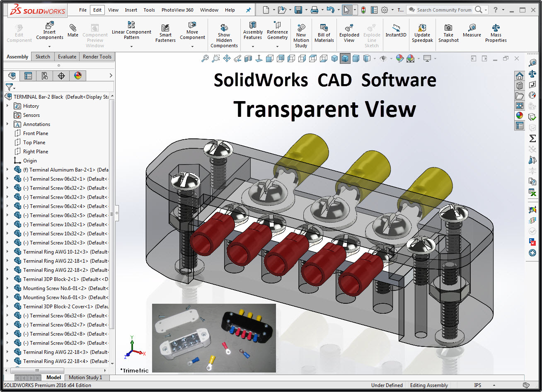The image size is (542, 392).
Task: Open Assembly Features tool
Action: (253, 31)
